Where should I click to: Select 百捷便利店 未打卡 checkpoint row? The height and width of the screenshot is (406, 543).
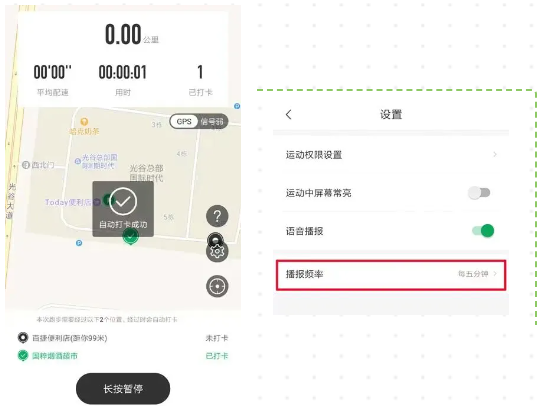point(123,338)
